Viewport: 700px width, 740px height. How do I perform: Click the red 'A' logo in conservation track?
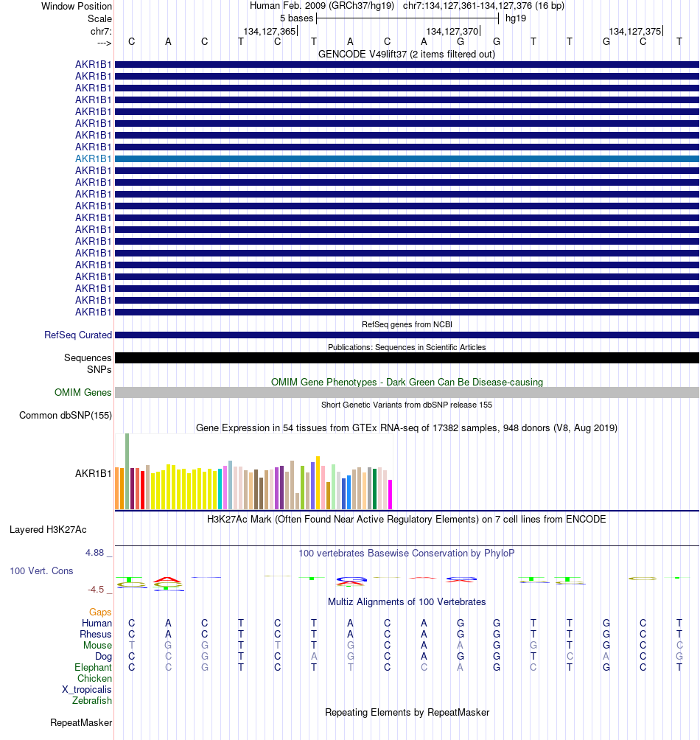(x=168, y=579)
